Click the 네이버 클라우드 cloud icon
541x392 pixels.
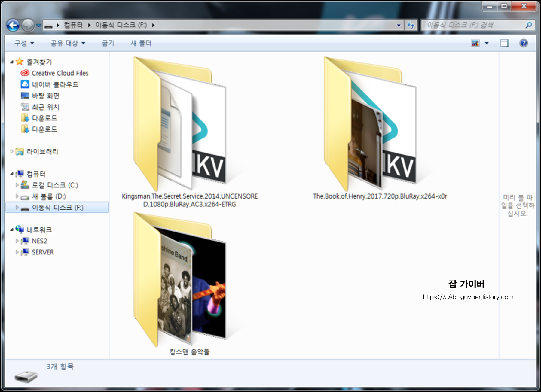[x=25, y=84]
